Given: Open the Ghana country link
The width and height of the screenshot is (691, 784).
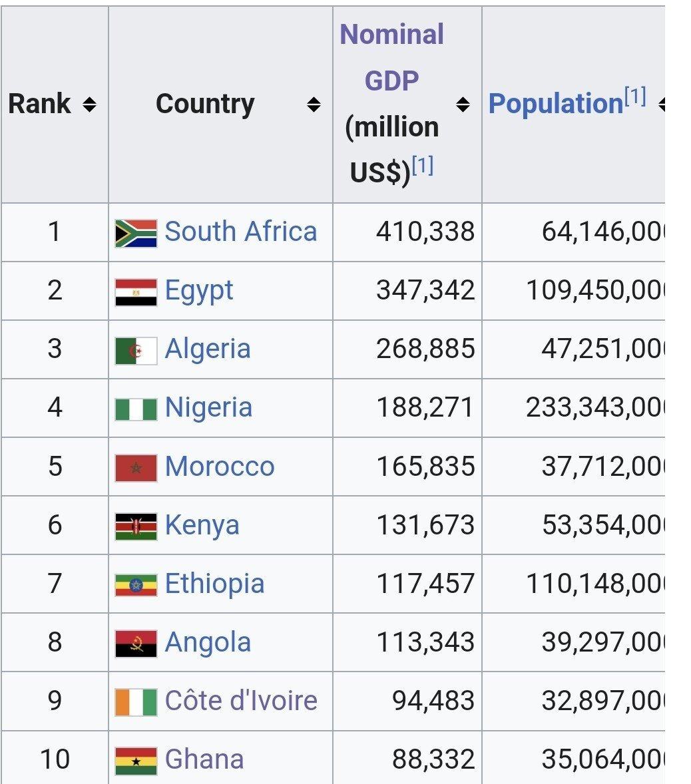Looking at the screenshot, I should (204, 759).
